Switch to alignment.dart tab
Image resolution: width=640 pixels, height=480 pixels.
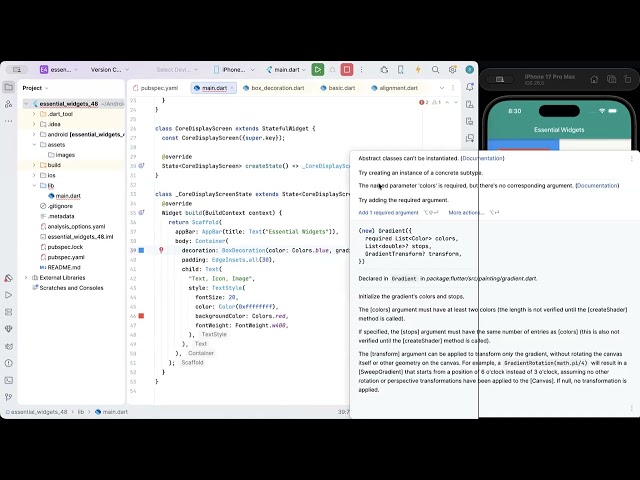(x=394, y=88)
